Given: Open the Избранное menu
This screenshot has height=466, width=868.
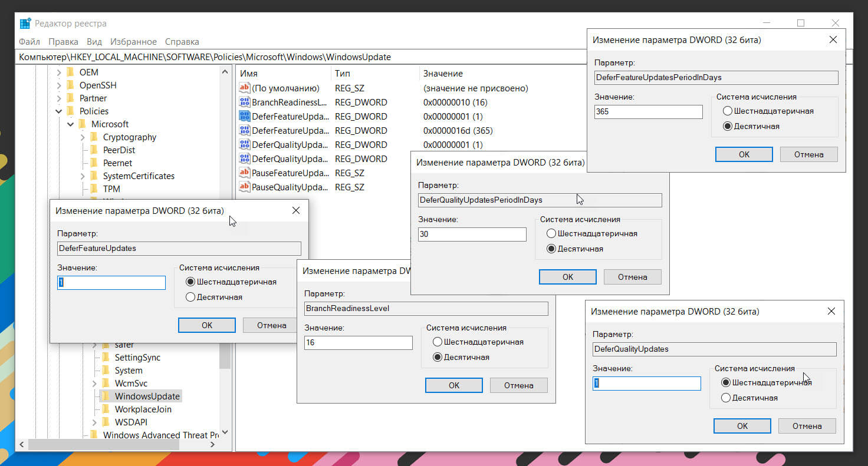Looking at the screenshot, I should coord(133,42).
